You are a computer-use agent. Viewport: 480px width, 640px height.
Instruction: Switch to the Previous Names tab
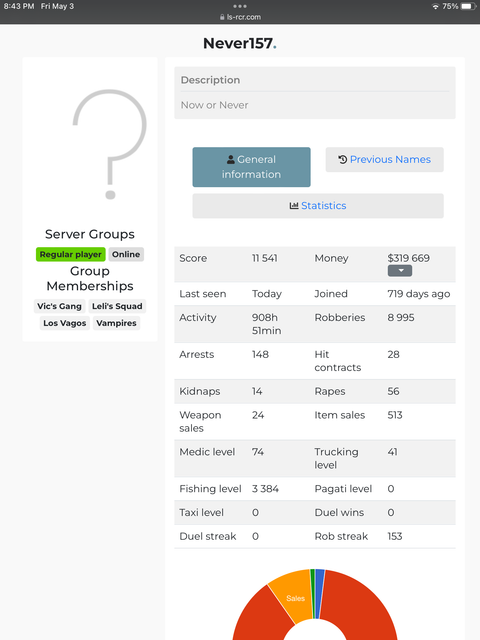pos(384,160)
